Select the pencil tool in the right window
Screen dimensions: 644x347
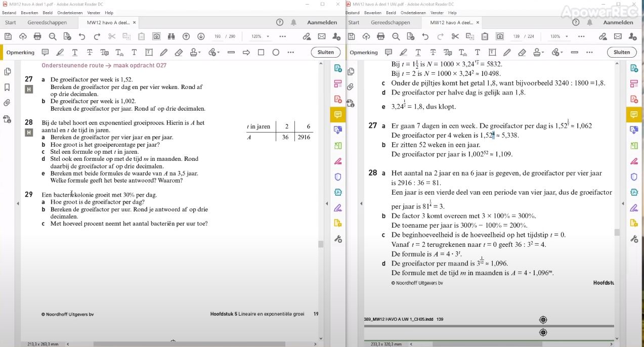507,52
